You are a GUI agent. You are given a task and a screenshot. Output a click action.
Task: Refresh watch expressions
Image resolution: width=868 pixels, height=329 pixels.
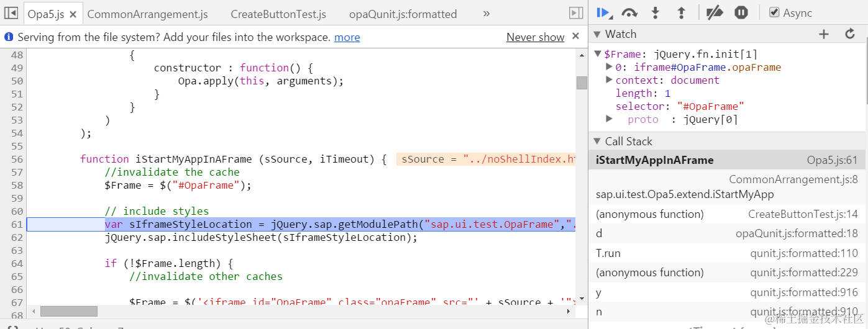[851, 34]
